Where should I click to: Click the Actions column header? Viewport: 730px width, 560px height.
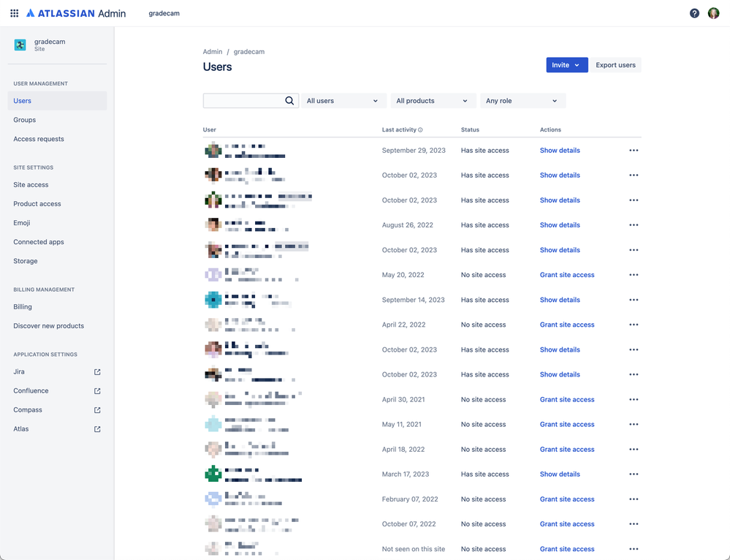click(x=550, y=130)
